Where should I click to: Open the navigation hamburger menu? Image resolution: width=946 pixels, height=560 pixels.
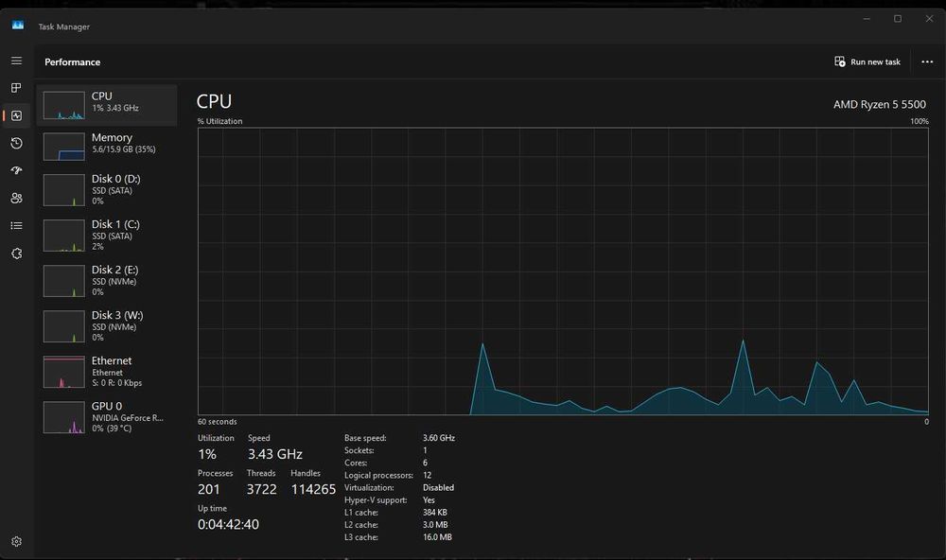pos(16,61)
